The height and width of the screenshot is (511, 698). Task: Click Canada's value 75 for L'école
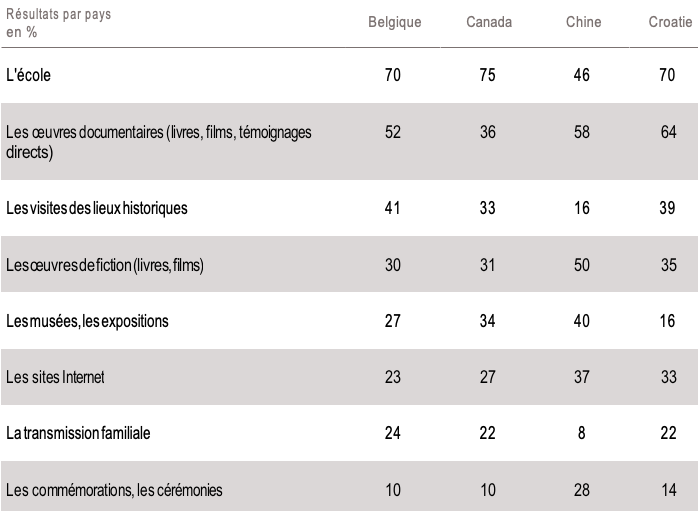click(x=488, y=75)
